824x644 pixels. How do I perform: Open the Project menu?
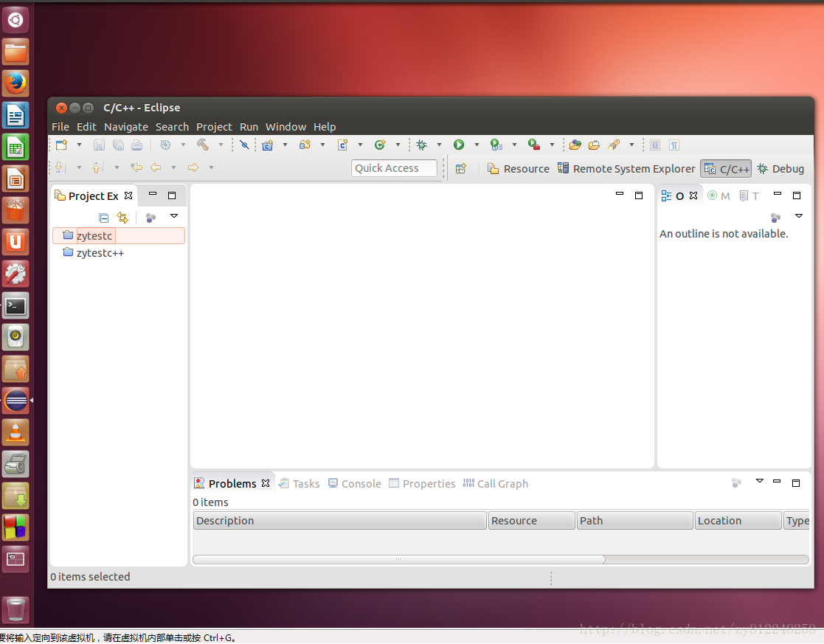click(214, 127)
